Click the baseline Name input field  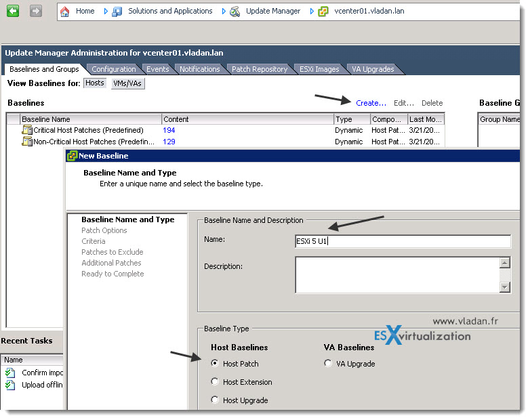coord(403,241)
